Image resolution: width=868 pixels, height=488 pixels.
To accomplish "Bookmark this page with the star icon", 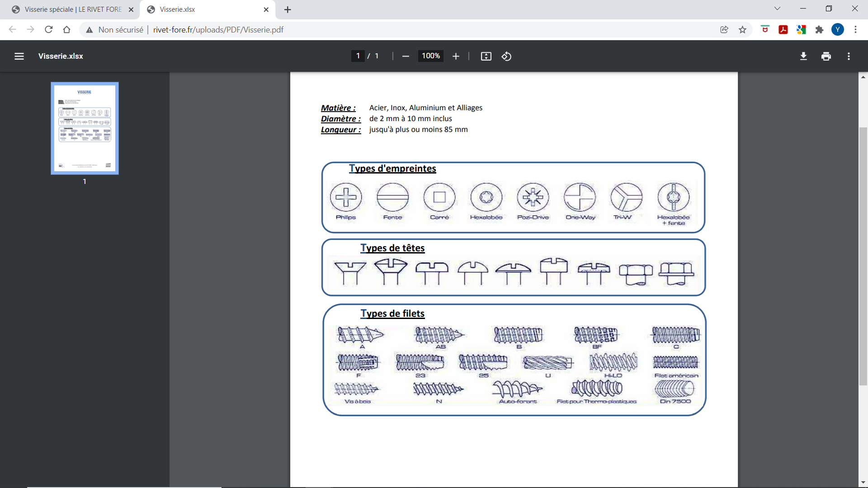I will 742,30.
